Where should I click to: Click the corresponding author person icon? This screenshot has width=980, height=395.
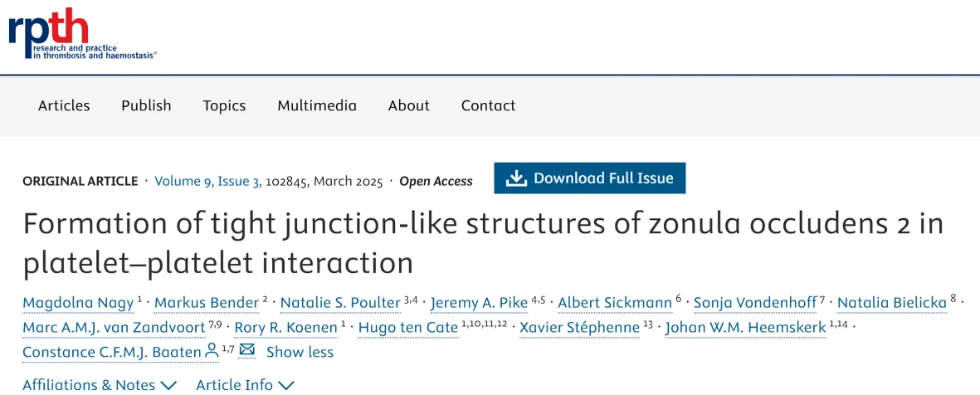point(212,350)
